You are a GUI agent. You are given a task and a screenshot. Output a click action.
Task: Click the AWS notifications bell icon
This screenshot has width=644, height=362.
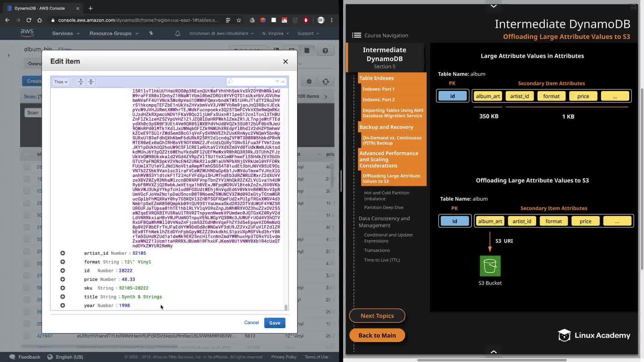[178, 33]
